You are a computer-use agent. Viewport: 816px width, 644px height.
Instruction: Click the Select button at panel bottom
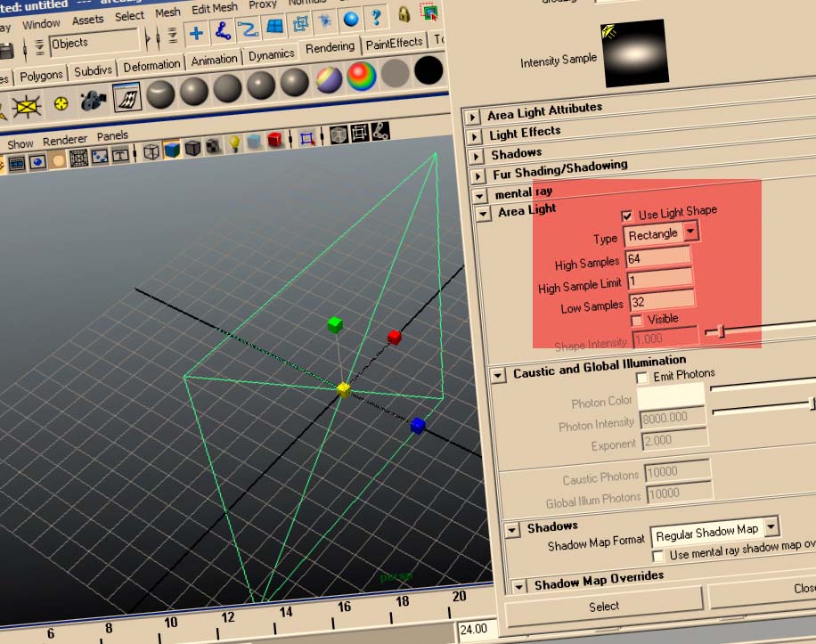click(604, 607)
